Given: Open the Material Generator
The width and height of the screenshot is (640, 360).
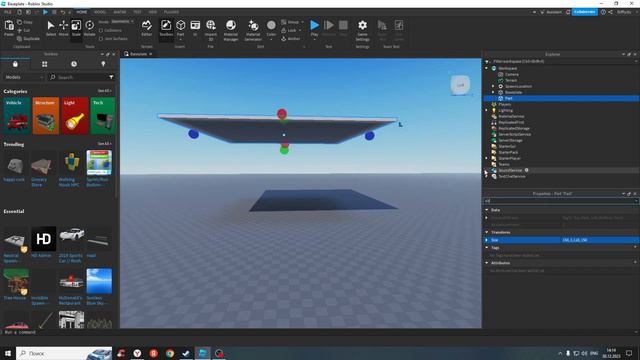Looking at the screenshot, I should tap(253, 30).
